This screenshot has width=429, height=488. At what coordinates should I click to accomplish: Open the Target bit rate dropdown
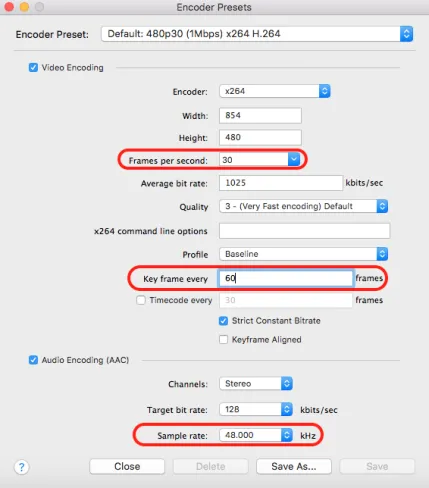(256, 409)
